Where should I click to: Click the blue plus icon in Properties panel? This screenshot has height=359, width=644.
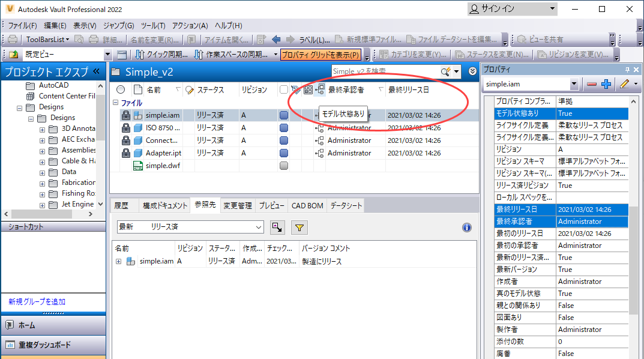(606, 84)
